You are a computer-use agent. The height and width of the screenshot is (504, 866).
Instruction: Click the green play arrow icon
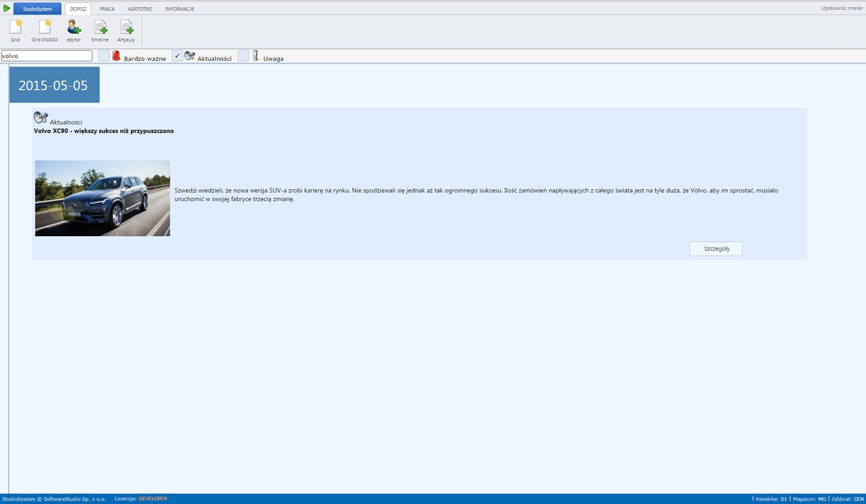pos(7,8)
